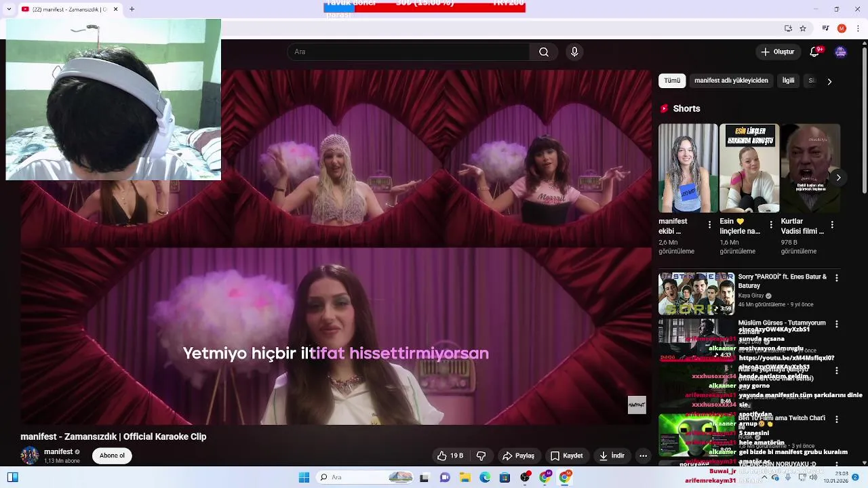
Task: Open Microsoft Store from the taskbar
Action: (x=505, y=477)
